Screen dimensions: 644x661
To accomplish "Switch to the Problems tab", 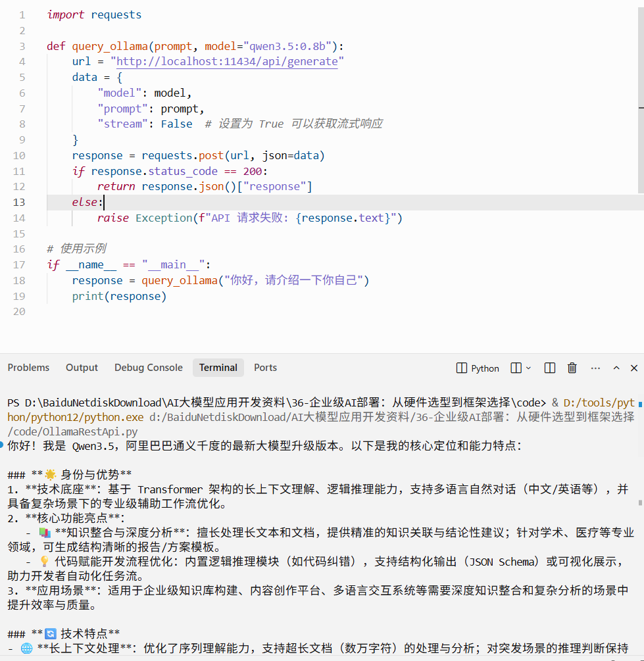I will click(28, 368).
